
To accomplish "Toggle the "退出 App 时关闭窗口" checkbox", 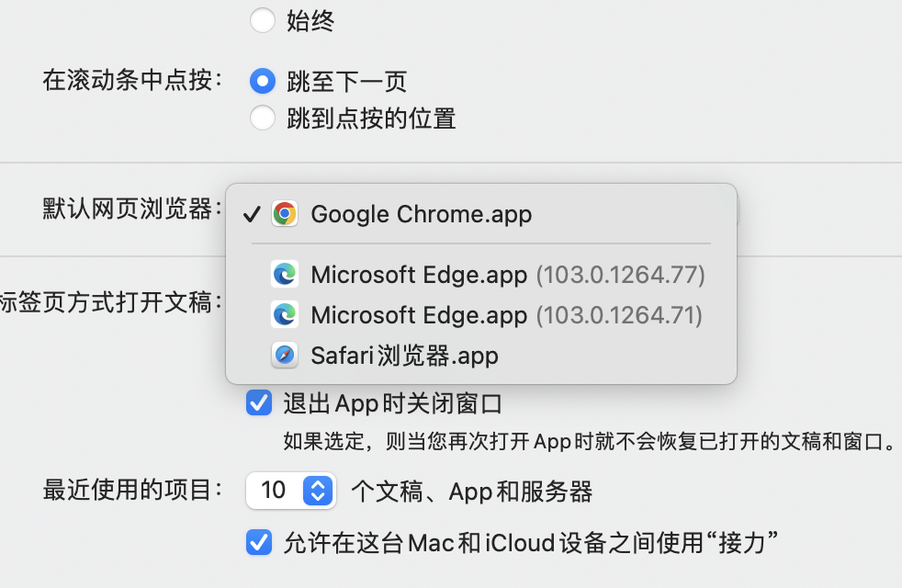I will pyautogui.click(x=259, y=403).
